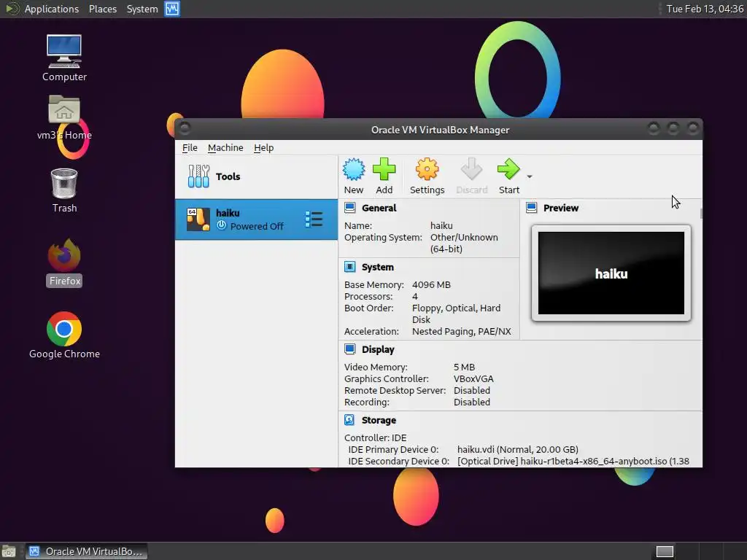Image resolution: width=747 pixels, height=560 pixels.
Task: Click haiku.vdi primary device entry
Action: 518,449
